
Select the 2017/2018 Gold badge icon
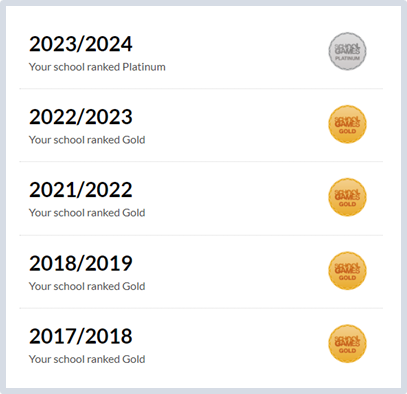click(x=347, y=344)
